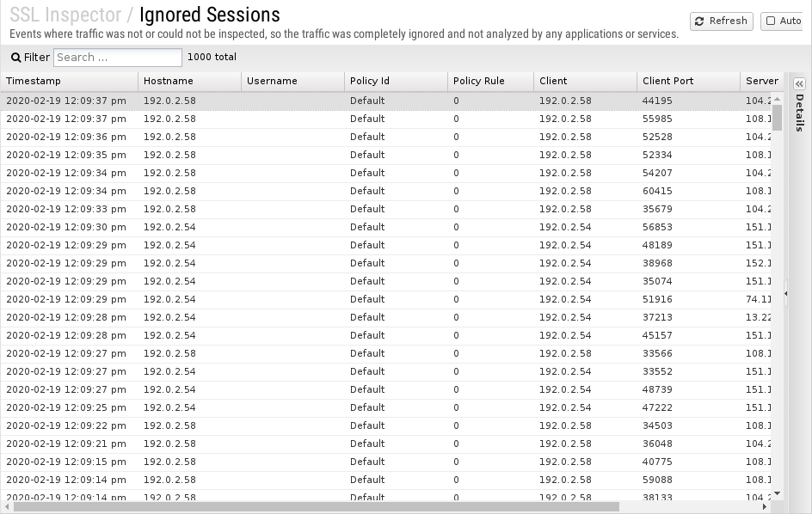Screen dimensions: 812x514
Task: Sort by Timestamp column header
Action: 69,82
